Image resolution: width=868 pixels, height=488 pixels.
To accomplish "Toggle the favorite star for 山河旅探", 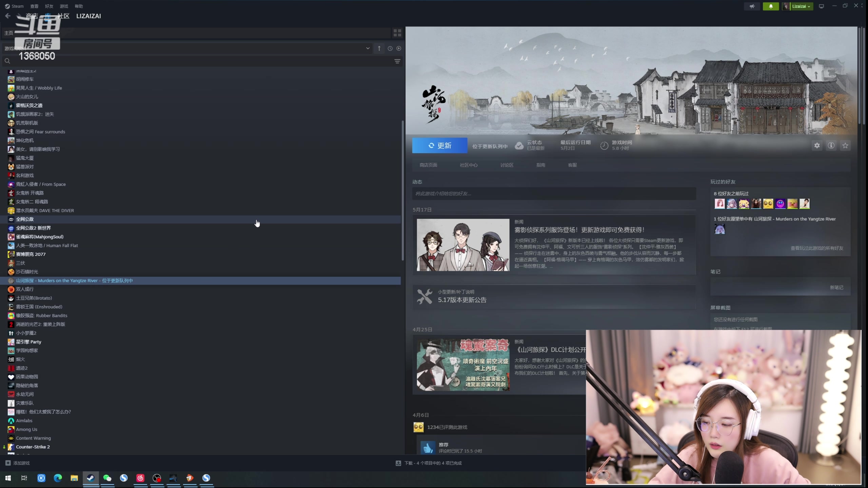I will click(x=845, y=145).
